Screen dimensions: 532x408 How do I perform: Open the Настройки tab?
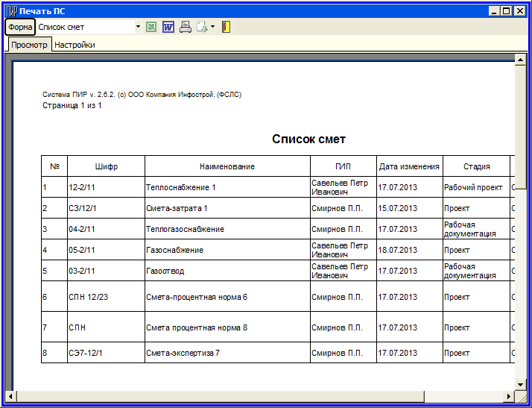tap(75, 45)
